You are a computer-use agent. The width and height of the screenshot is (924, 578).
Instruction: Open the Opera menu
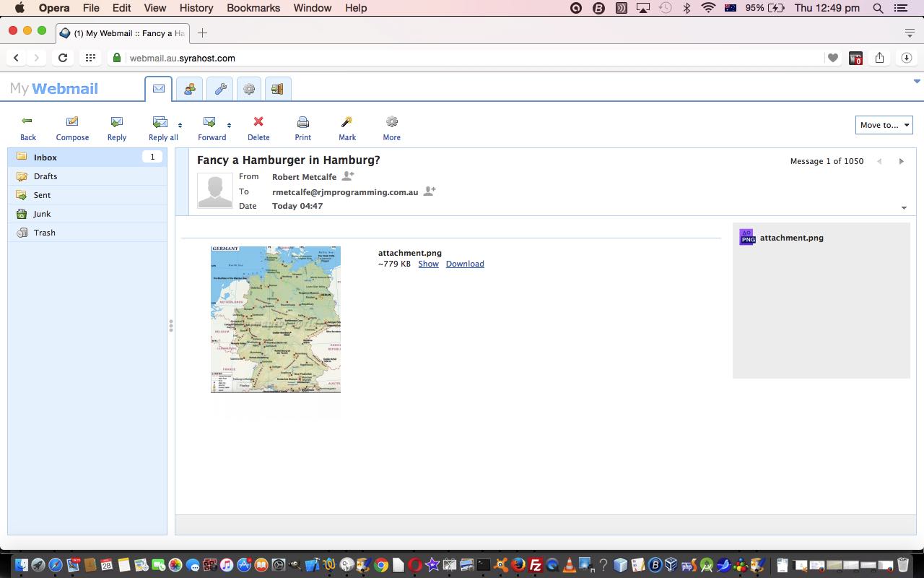[x=54, y=8]
